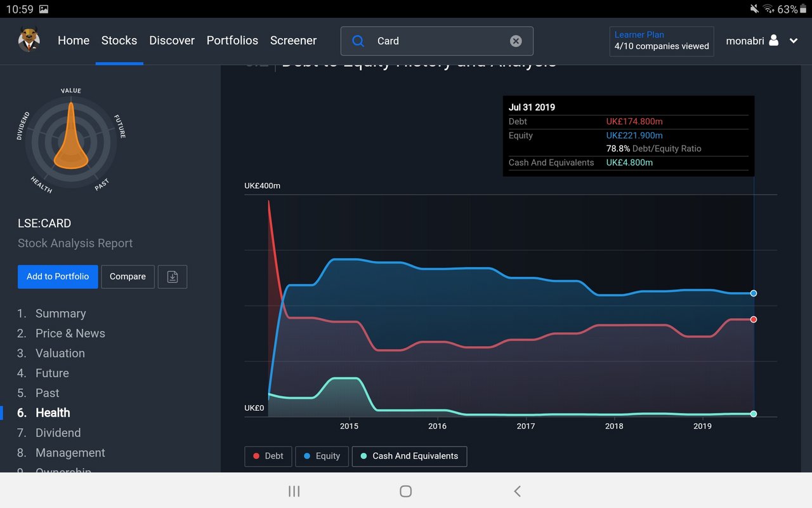Toggle the Equity series in legend
The height and width of the screenshot is (508, 812).
point(322,456)
